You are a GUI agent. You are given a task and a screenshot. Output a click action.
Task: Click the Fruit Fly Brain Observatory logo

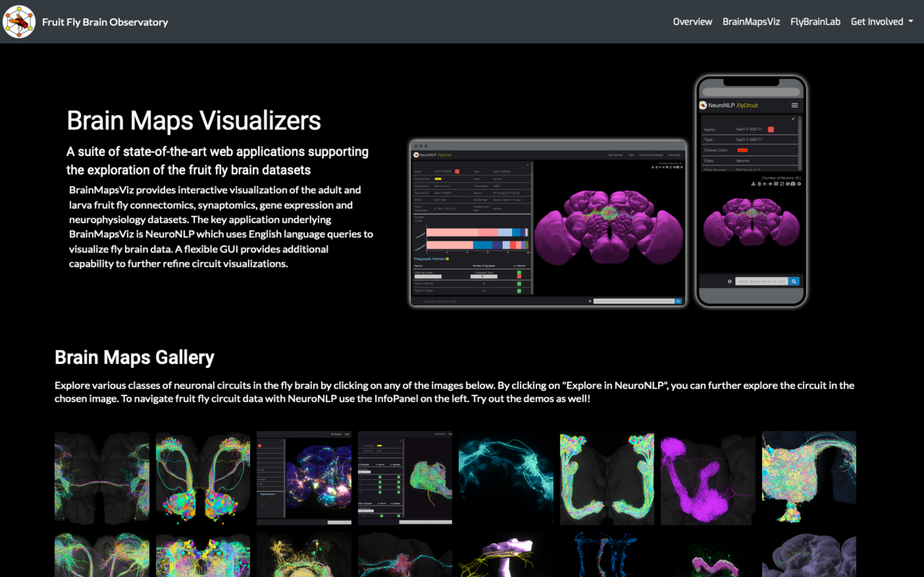(x=19, y=21)
